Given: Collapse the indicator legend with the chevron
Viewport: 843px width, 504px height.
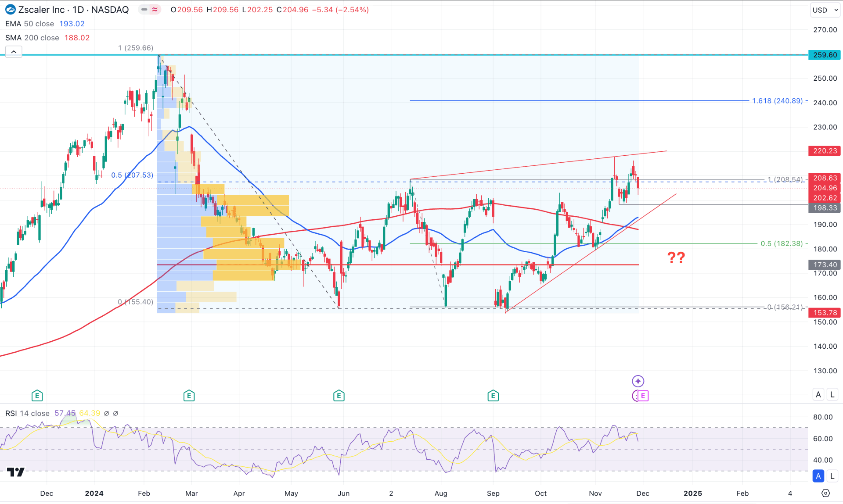Looking at the screenshot, I should coord(14,52).
